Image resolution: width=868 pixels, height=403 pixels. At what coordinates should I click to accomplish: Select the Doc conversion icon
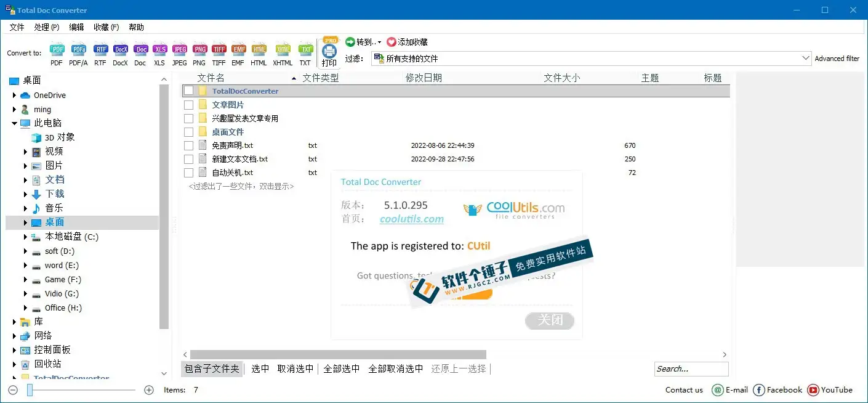(140, 49)
